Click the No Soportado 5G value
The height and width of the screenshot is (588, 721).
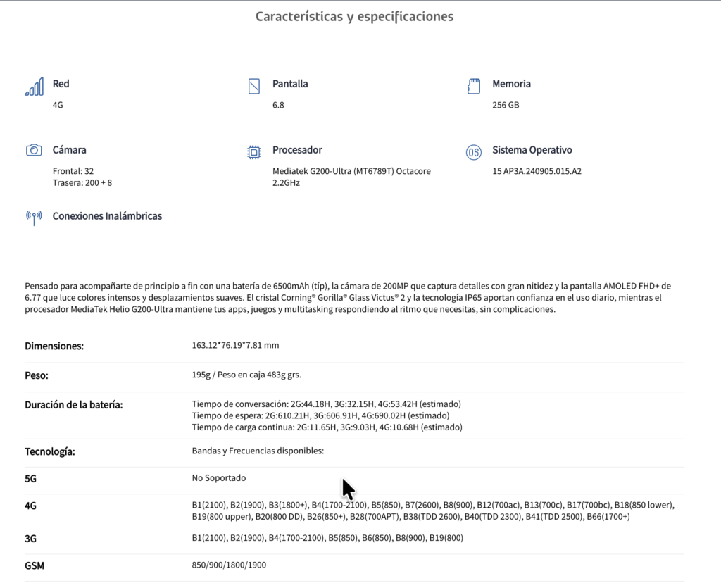tap(219, 478)
